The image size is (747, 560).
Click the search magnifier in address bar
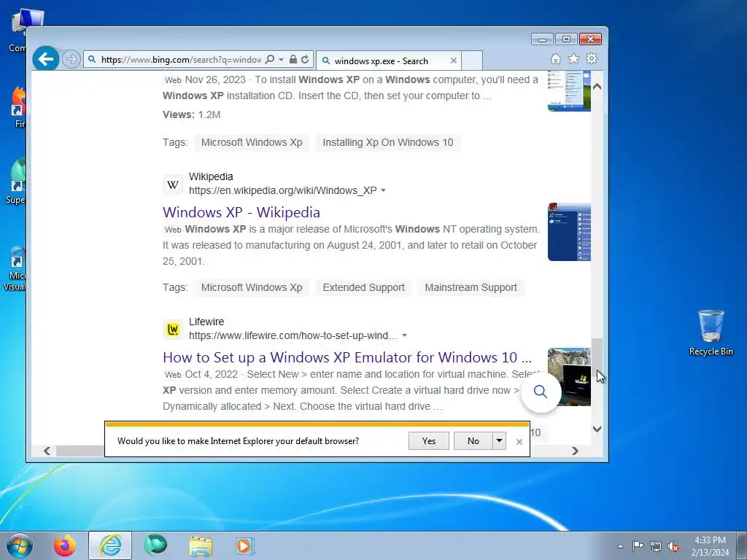pyautogui.click(x=270, y=59)
